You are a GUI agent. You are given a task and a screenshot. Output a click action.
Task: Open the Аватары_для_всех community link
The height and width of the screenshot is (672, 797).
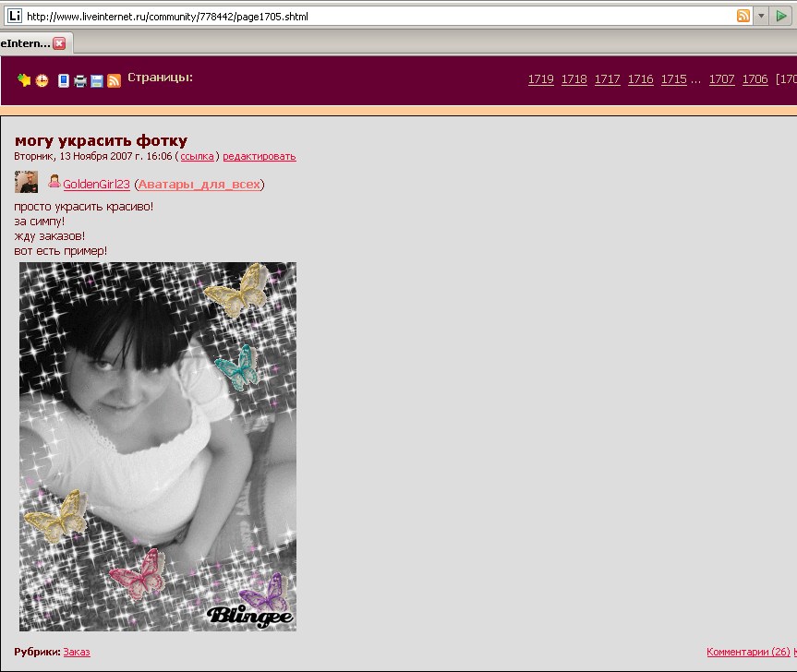pos(199,185)
